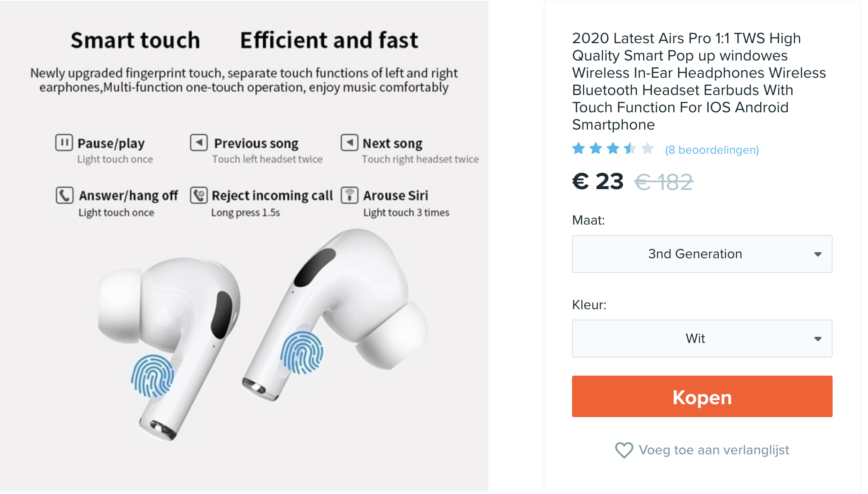Click Voeg toe aan verlanglijst link
Screen dimensions: 868x494
click(x=714, y=450)
